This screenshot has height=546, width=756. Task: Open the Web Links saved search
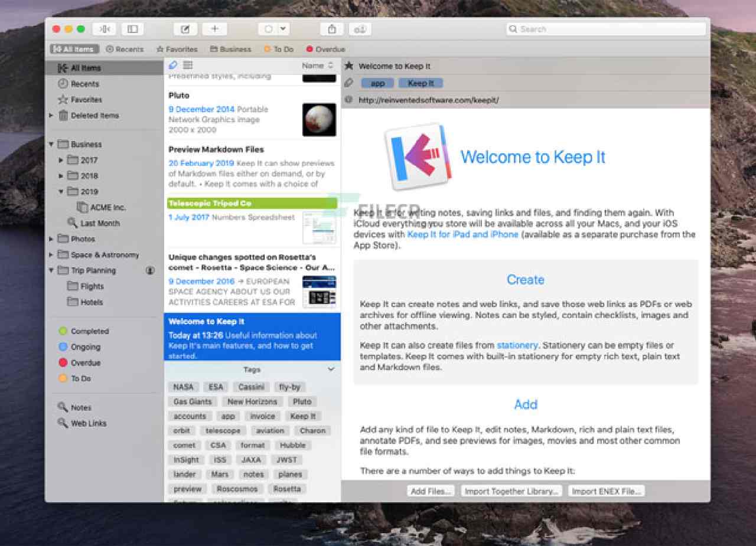pos(82,423)
